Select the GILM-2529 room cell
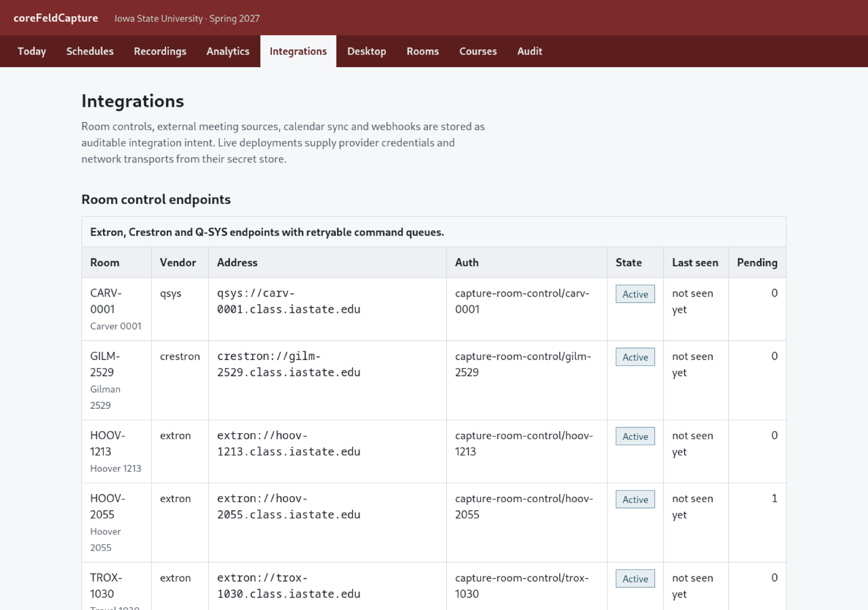Image resolution: width=868 pixels, height=610 pixels. (117, 381)
